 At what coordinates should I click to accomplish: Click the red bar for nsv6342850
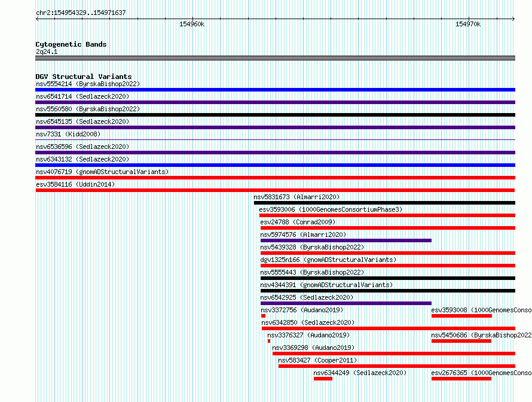point(389,328)
